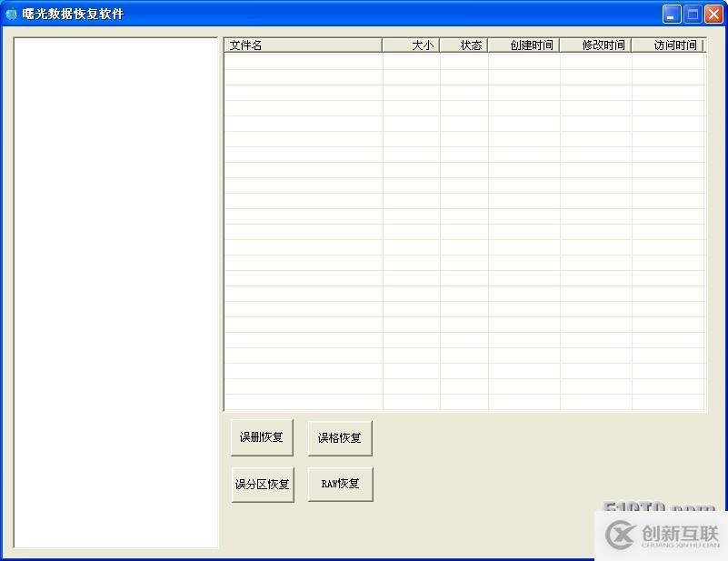Click the 曙光数据恢复软件 title bar text

(73, 14)
